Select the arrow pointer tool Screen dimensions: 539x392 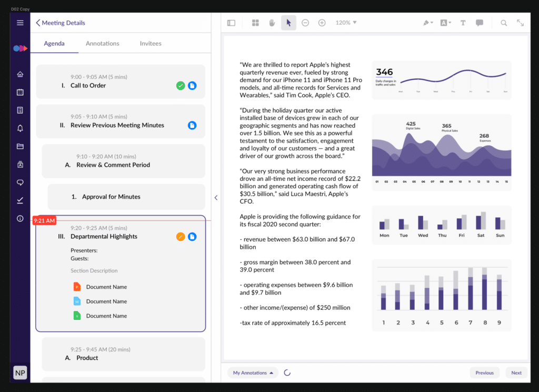288,23
